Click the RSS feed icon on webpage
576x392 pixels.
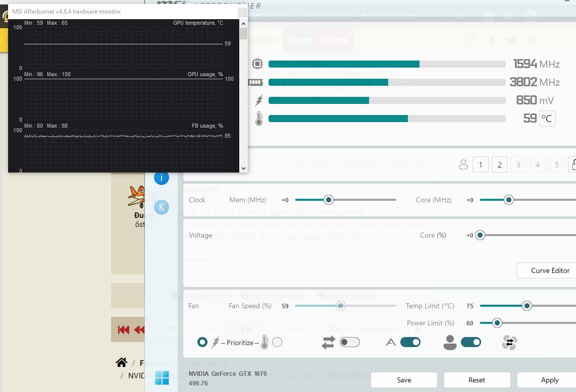530,40
